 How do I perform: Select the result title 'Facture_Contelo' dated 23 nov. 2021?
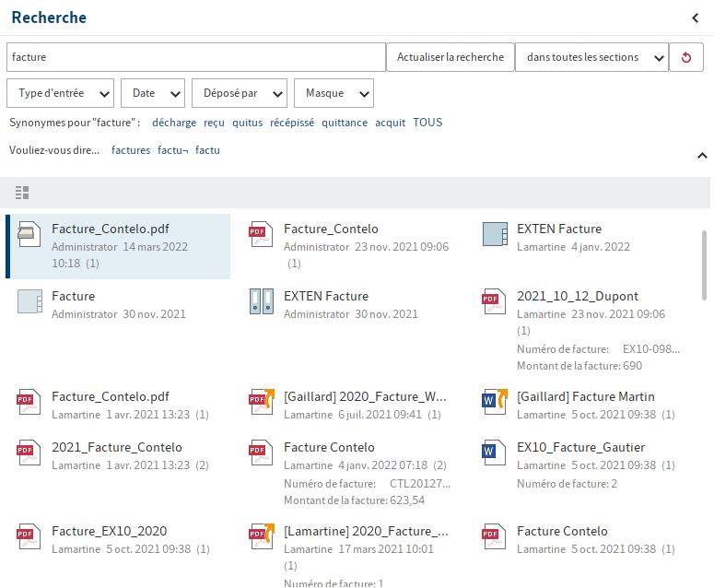coord(331,229)
